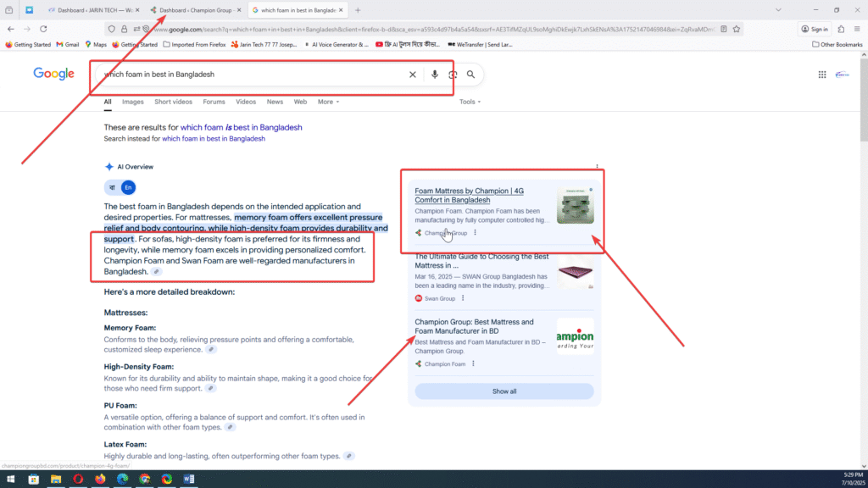The height and width of the screenshot is (488, 868).
Task: Reload the page with refresh icon
Action: click(43, 29)
